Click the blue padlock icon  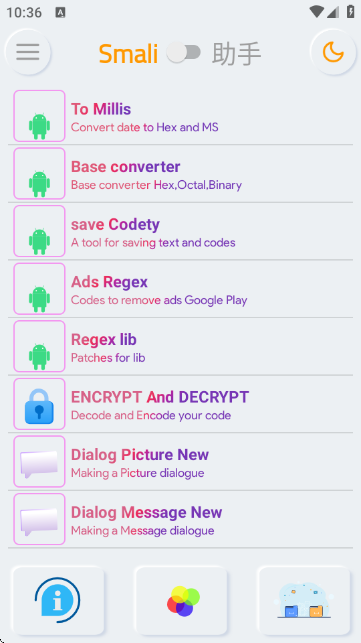click(x=39, y=404)
